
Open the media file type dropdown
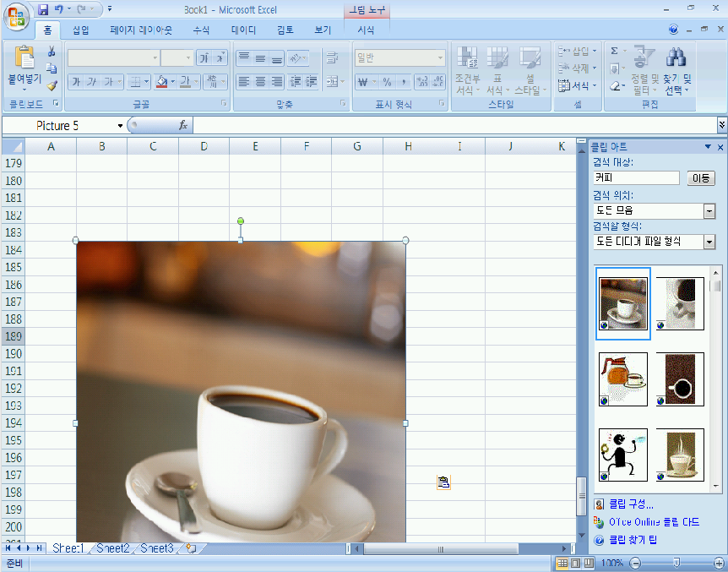(x=709, y=242)
